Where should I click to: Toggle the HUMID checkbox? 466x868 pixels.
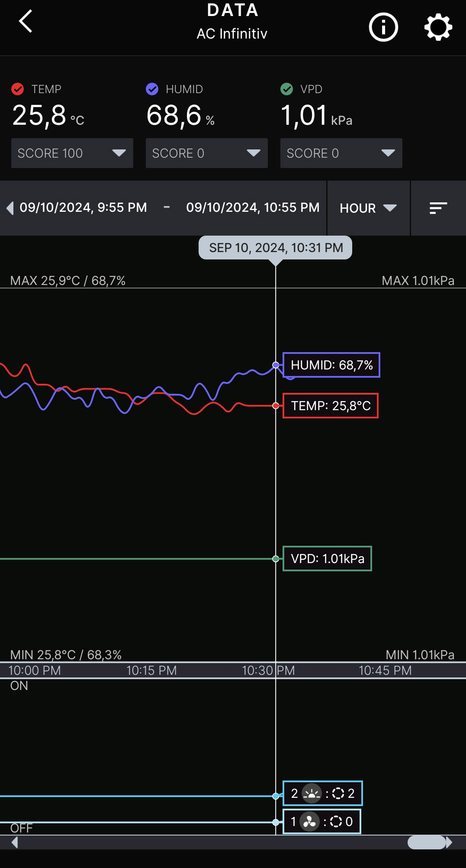click(152, 89)
